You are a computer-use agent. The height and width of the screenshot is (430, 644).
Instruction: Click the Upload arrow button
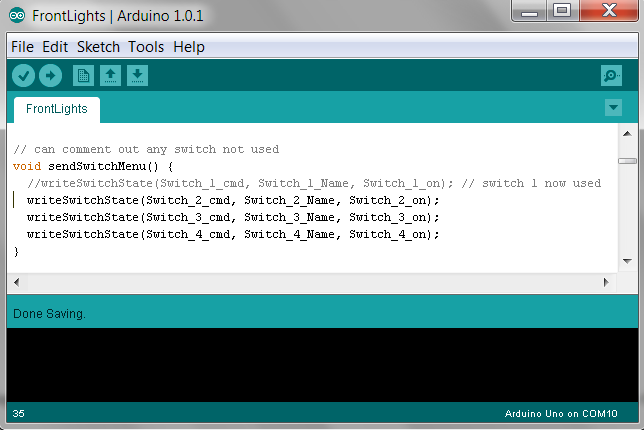click(x=51, y=76)
